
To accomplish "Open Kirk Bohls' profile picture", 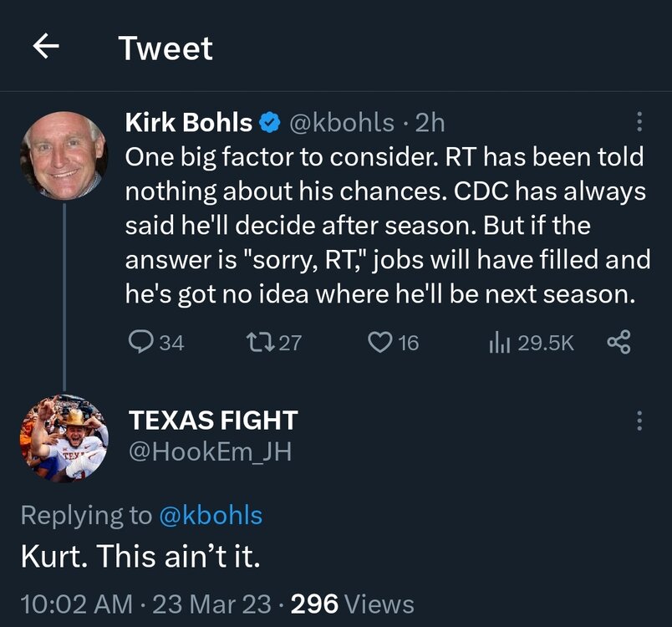I will point(63,155).
